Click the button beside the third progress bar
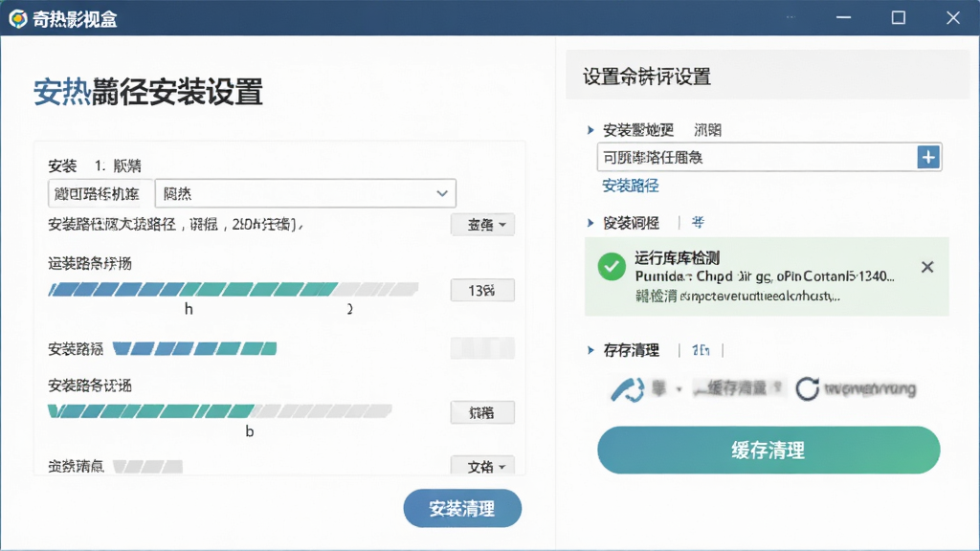Viewport: 980px width, 551px height. pyautogui.click(x=482, y=412)
